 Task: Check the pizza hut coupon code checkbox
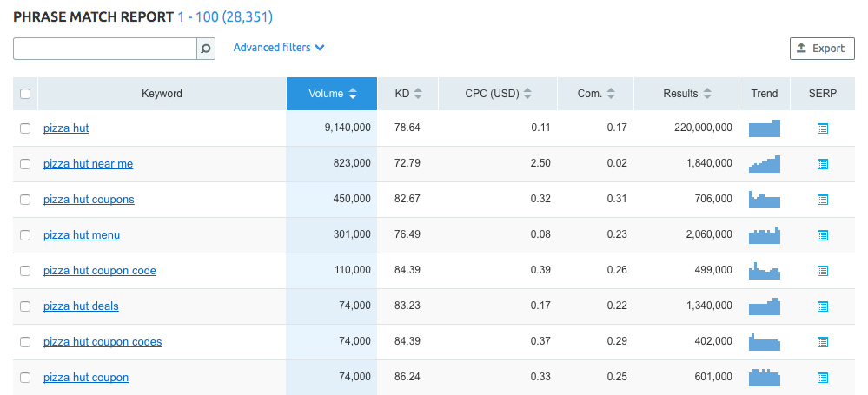point(25,271)
